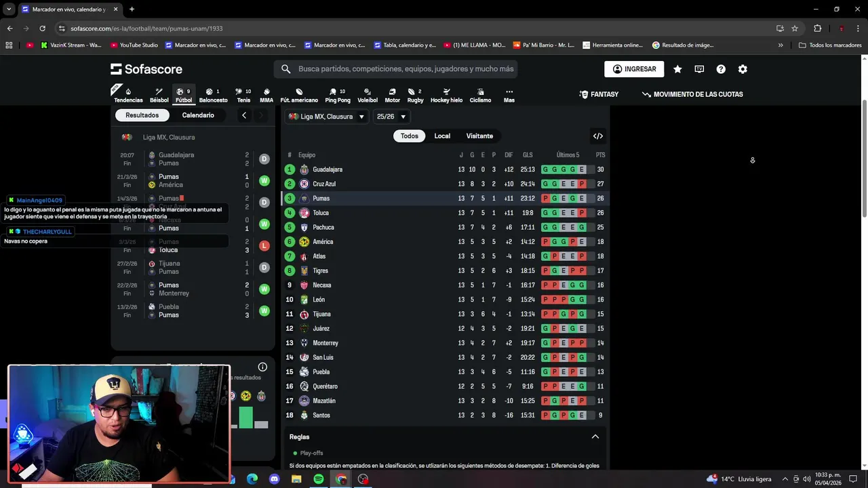Viewport: 868px width, 488px height.
Task: Select the Rugby sport icon
Action: 415,96
